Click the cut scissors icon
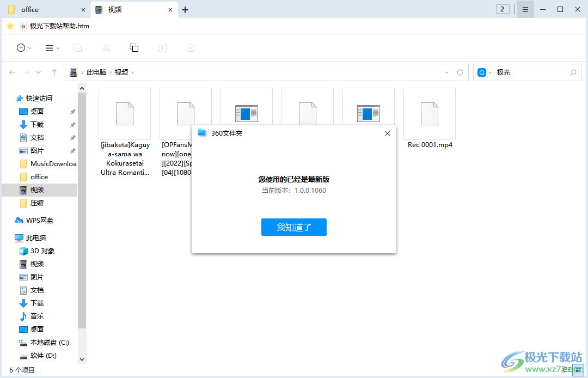Viewport: 588px width, 378px height. click(106, 47)
